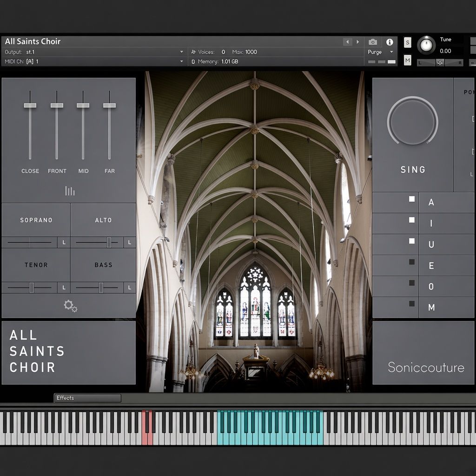476x476 pixels.
Task: Open the mixer bars icon below mic faders
Action: point(70,191)
